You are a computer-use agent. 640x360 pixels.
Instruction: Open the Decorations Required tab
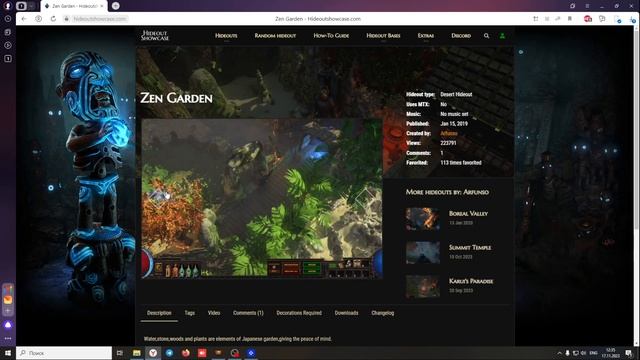pos(299,313)
